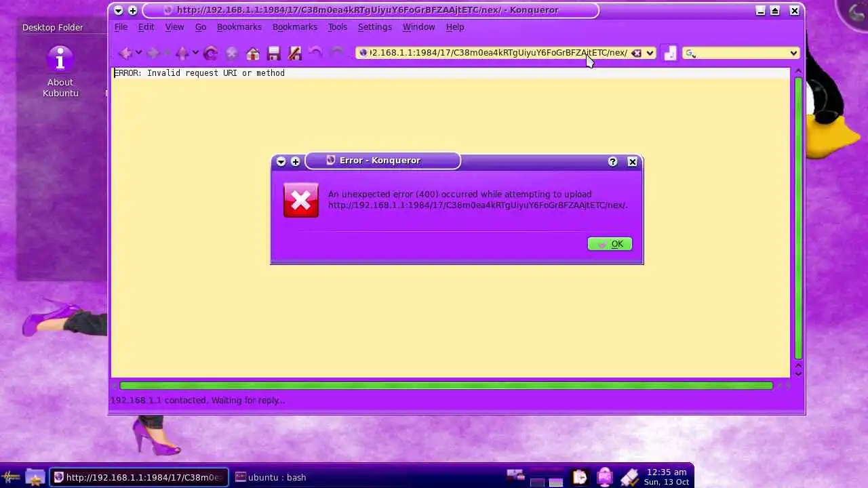Open the Bookmarks menu next to Tools
This screenshot has width=868, height=488.
294,27
